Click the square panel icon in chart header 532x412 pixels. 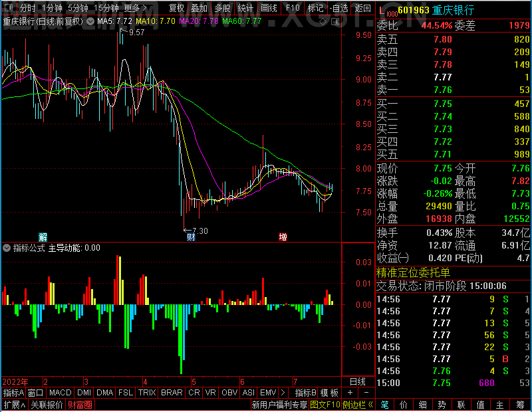(335, 22)
